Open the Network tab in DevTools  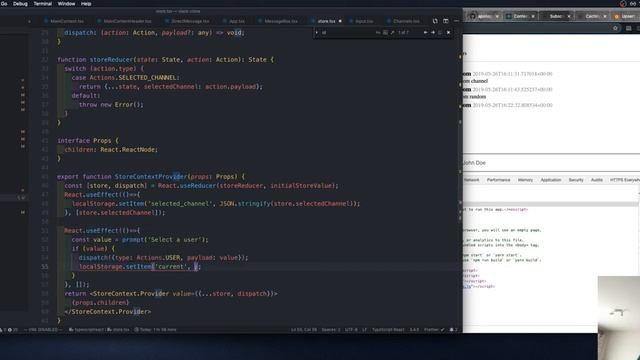[471, 180]
